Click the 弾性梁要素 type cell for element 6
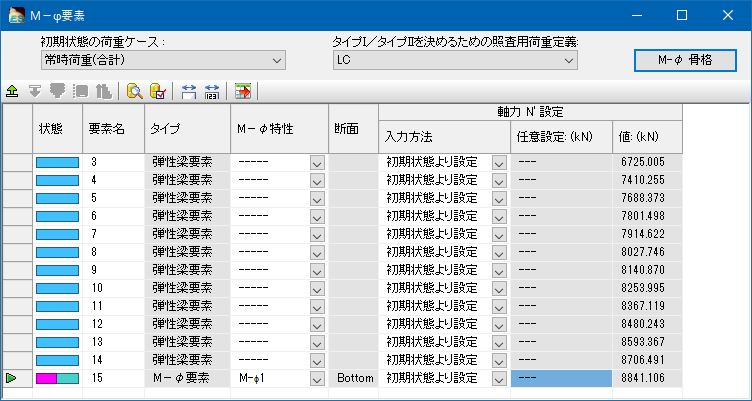 pos(188,216)
